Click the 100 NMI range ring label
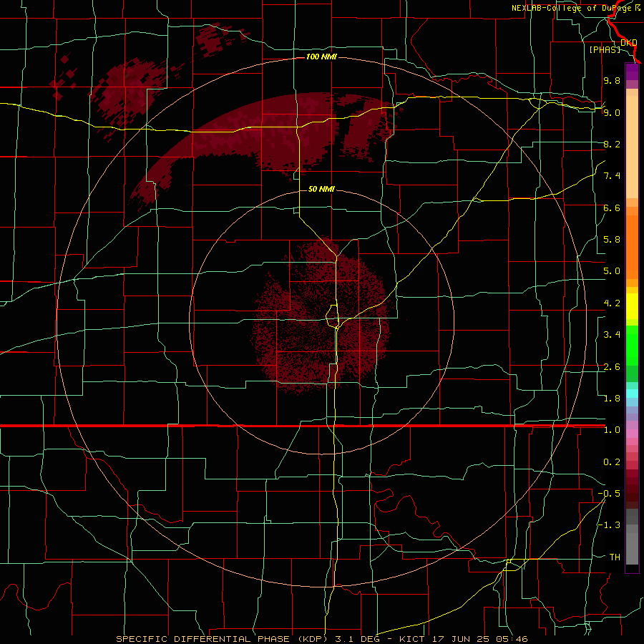 coord(321,57)
